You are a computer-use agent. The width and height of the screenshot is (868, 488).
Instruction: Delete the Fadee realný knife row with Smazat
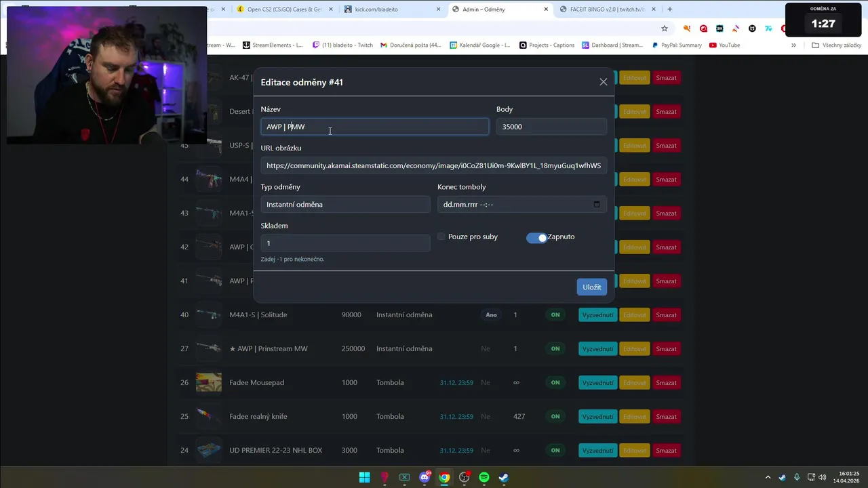666,416
